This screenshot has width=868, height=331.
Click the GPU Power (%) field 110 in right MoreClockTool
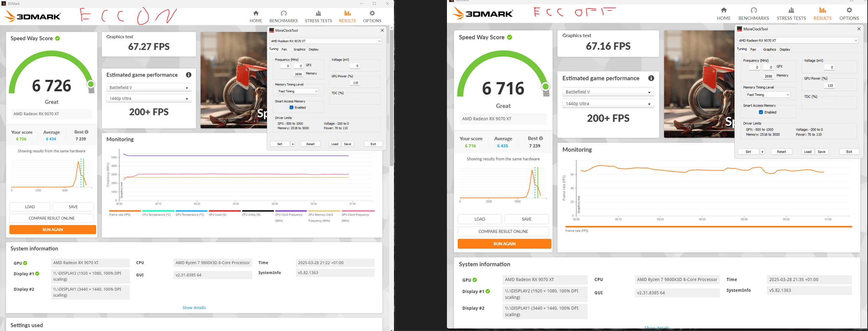(x=830, y=86)
